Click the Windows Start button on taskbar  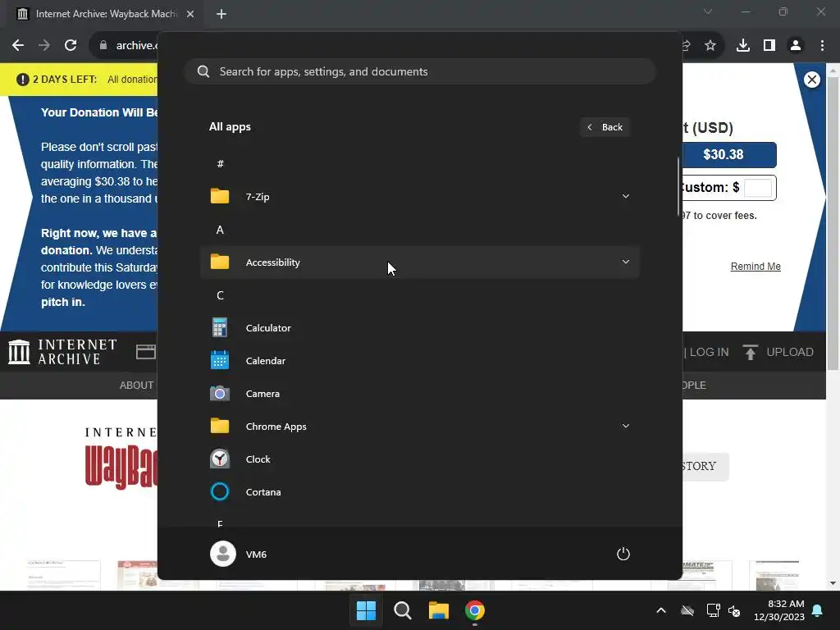[367, 610]
